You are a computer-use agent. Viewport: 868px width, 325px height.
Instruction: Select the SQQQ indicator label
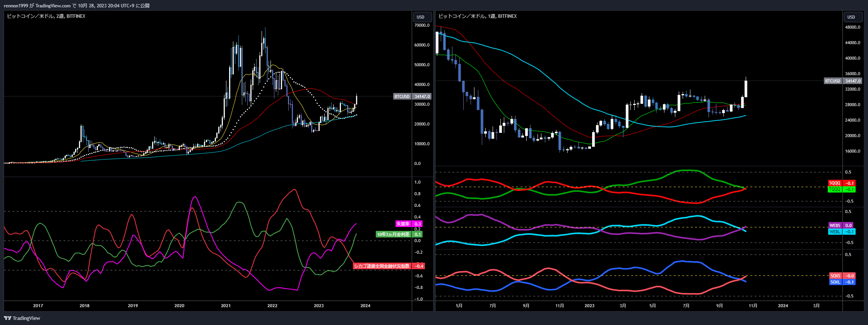(835, 183)
